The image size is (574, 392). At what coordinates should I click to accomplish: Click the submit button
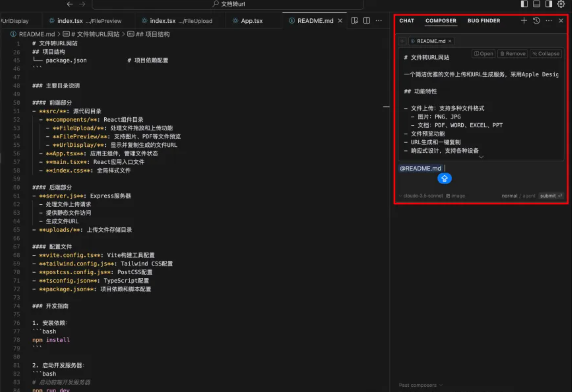click(551, 196)
